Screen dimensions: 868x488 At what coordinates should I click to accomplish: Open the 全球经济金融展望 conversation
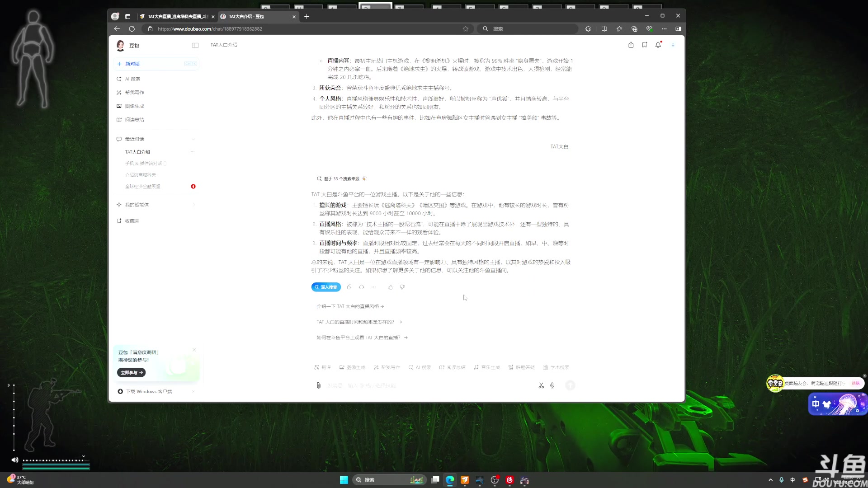(143, 186)
